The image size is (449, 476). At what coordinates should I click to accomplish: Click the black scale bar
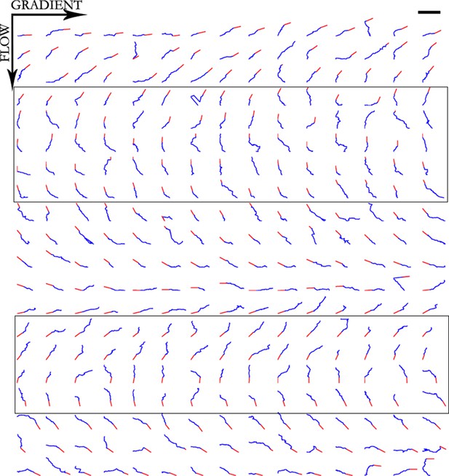[x=429, y=12]
